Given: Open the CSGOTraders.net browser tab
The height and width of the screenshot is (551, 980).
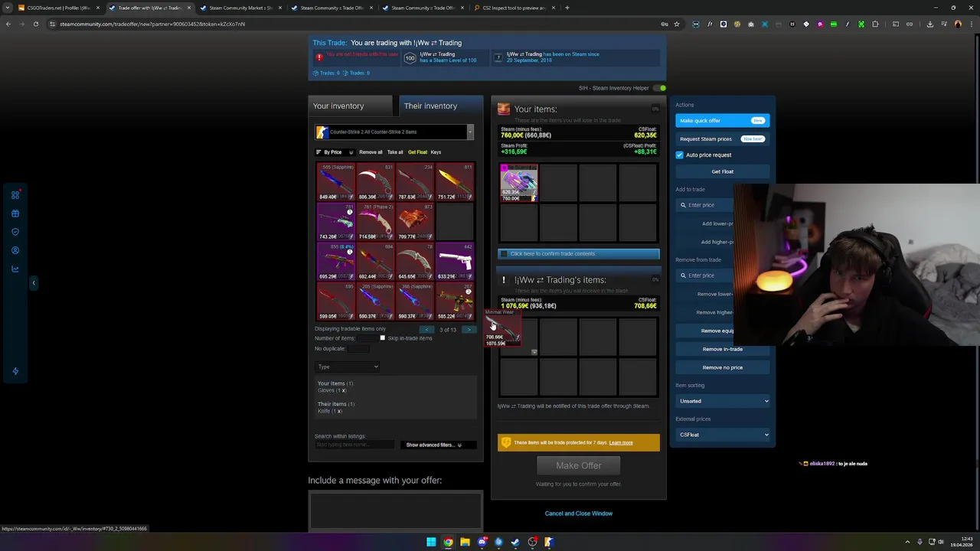Looking at the screenshot, I should click(x=58, y=8).
